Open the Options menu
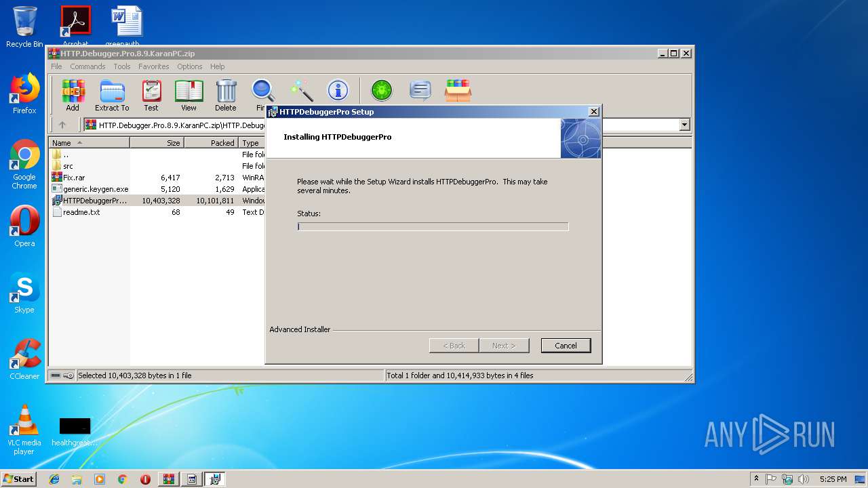Image resolution: width=868 pixels, height=488 pixels. point(190,66)
